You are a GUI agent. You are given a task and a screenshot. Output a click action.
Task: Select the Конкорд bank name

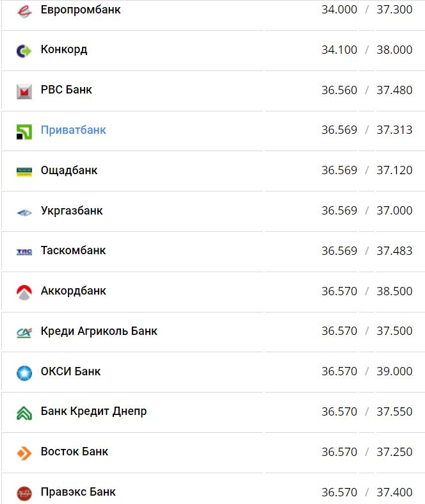pyautogui.click(x=64, y=49)
